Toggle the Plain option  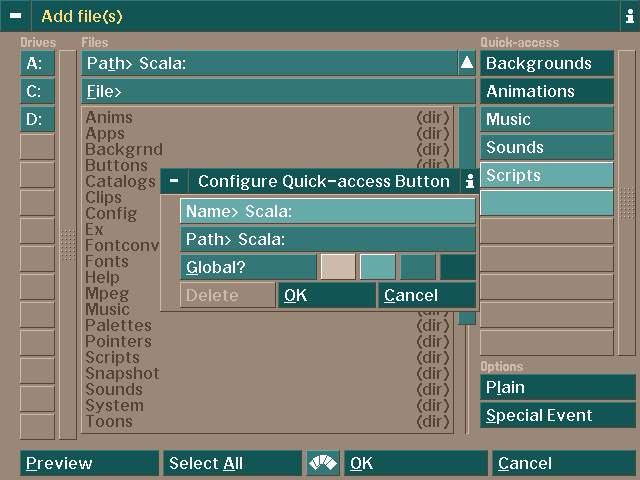point(557,387)
